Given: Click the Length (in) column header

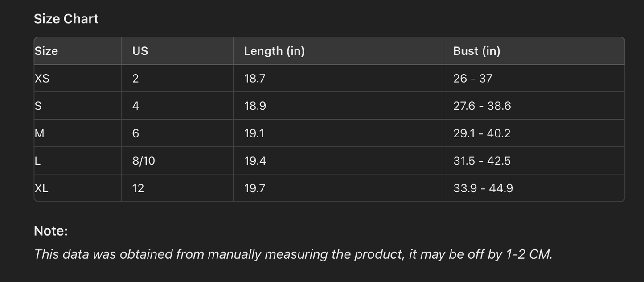Looking at the screenshot, I should (x=274, y=51).
